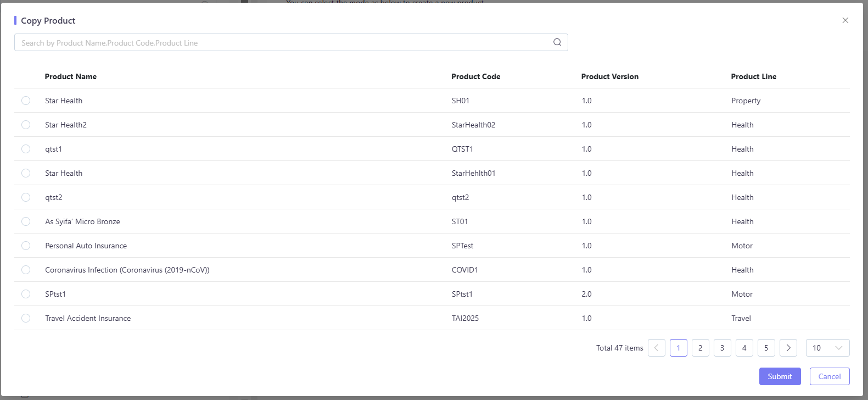Click the Star Health2 product name

pos(66,125)
